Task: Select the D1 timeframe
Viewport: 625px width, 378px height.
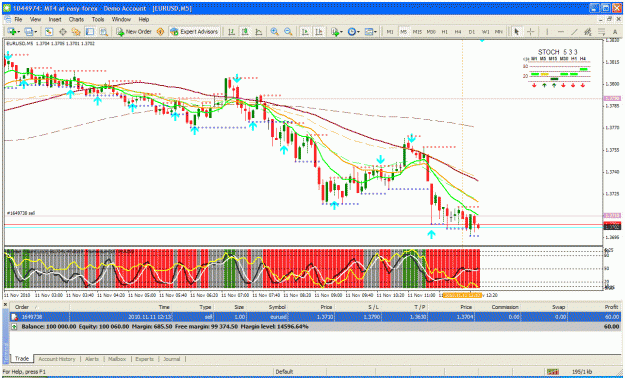Action: 472,32
